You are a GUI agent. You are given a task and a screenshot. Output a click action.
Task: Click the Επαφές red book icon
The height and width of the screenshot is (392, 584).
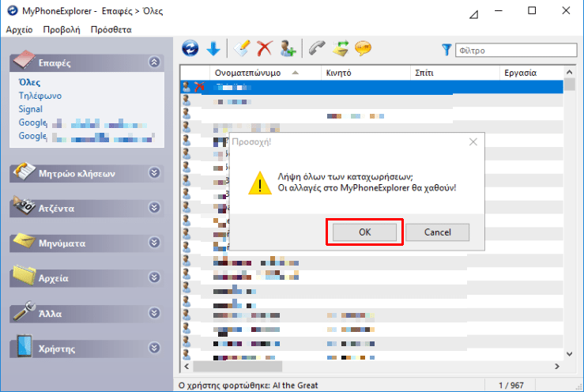click(x=24, y=60)
